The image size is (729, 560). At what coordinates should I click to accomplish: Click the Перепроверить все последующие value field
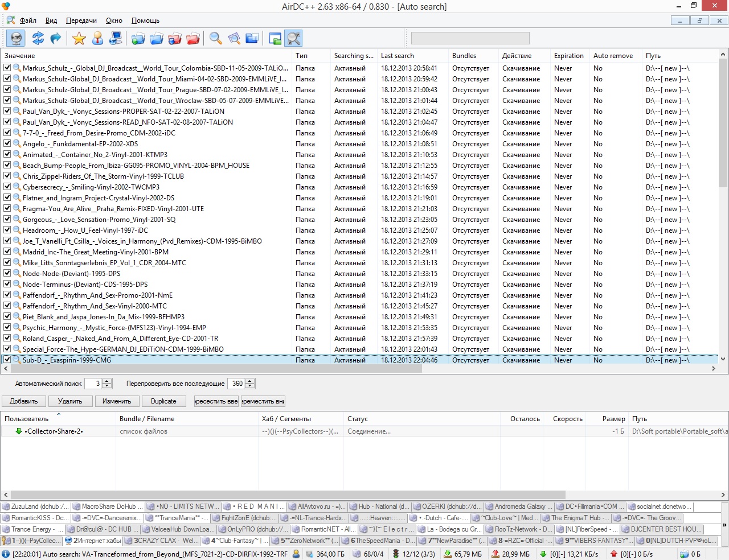coord(236,384)
